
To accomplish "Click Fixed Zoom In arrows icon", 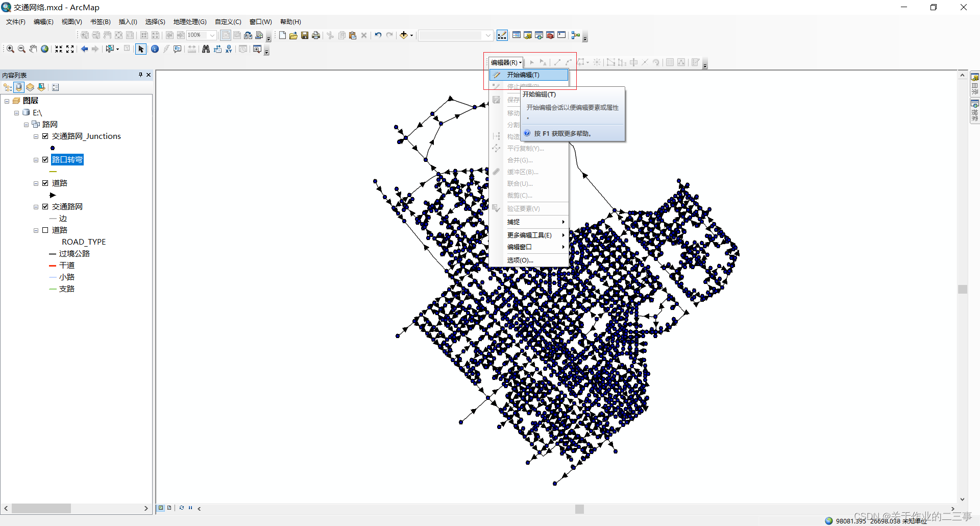I will 59,49.
